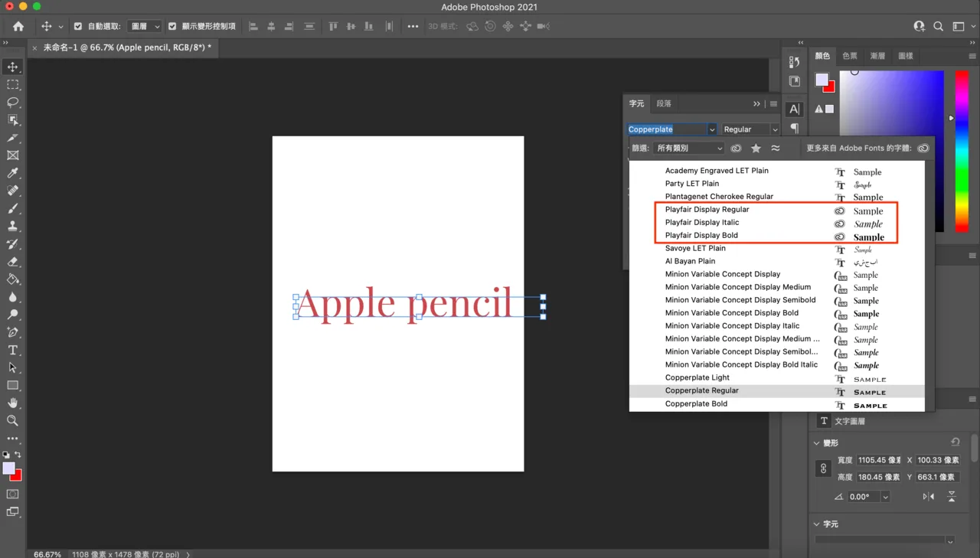Switch to the 段落 tab
Image resolution: width=980 pixels, height=558 pixels.
[664, 103]
